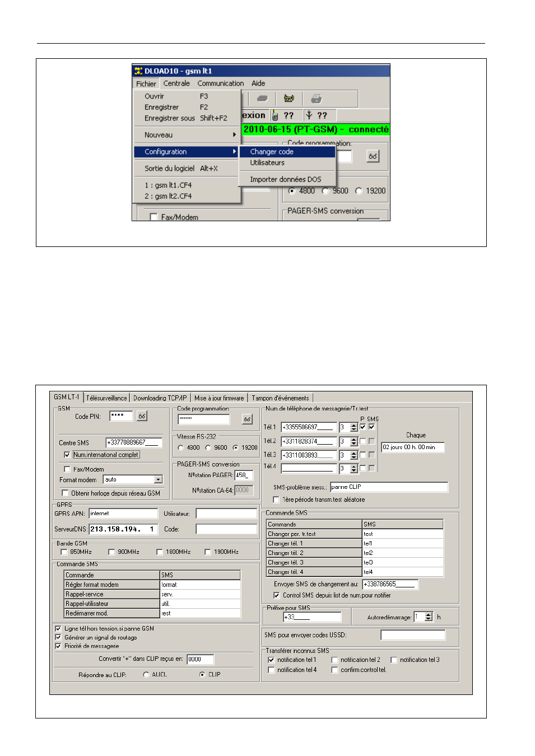Open the Tampon d'événements tab
This screenshot has width=535, height=756.
pos(280,398)
